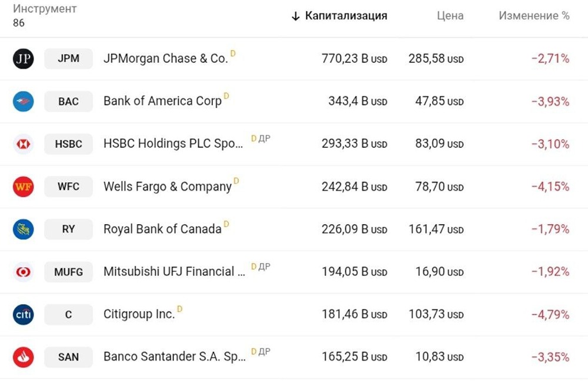Click the Citigroup logo icon
588x386 pixels.
(24, 315)
